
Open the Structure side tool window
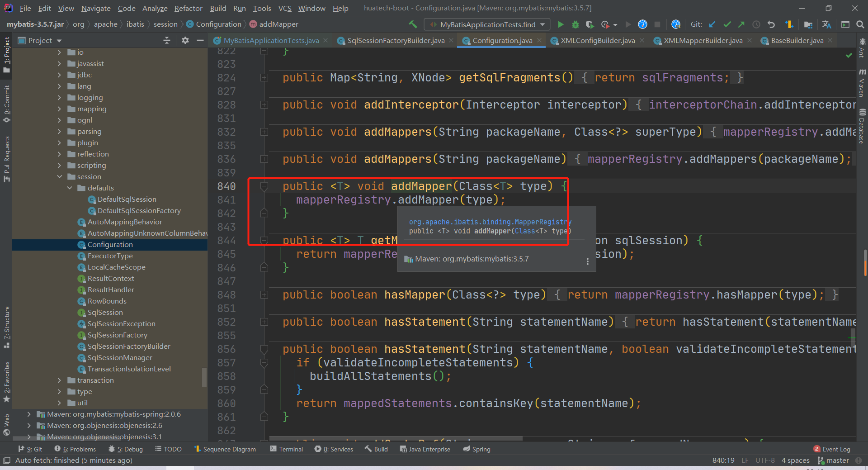click(6, 327)
